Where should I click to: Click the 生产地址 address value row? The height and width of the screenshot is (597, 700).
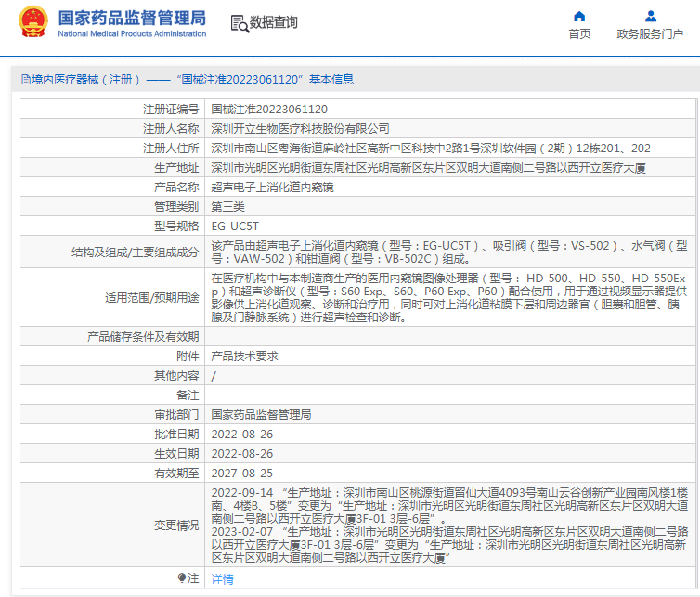[428, 168]
